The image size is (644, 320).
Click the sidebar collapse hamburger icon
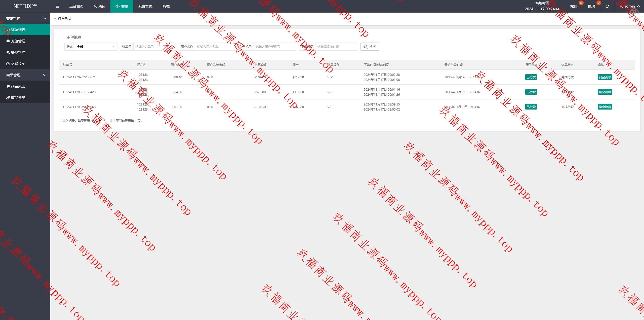click(x=57, y=6)
